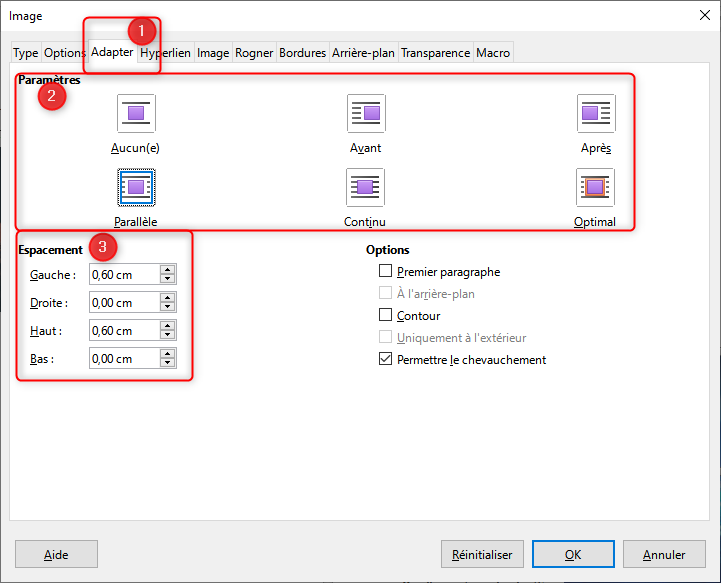Go to the Bordures tab
Screen dimensions: 721x583
pos(303,53)
